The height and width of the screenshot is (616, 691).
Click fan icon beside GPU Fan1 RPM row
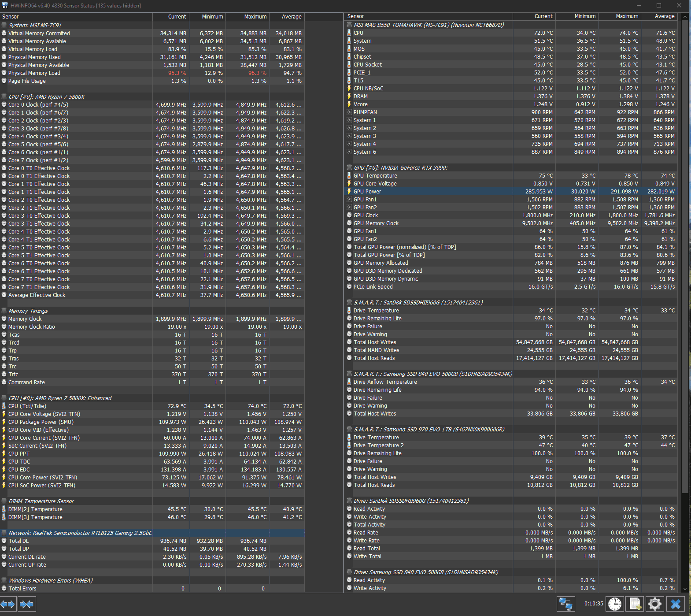click(349, 199)
